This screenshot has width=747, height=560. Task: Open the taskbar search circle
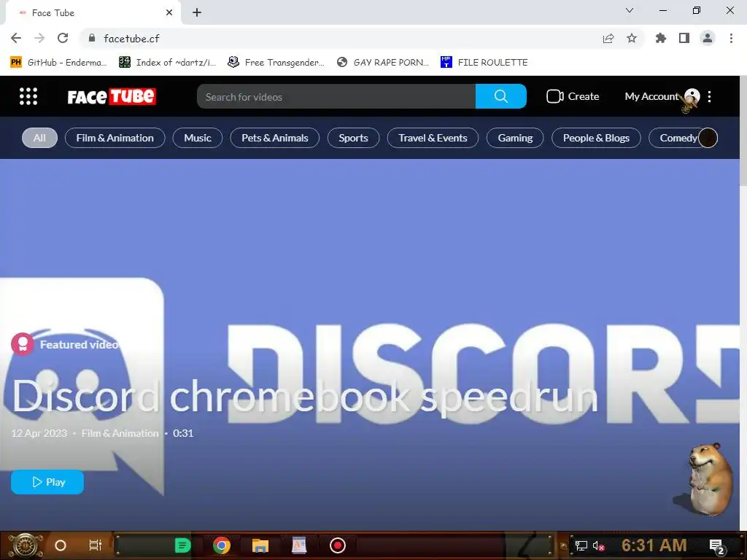pyautogui.click(x=61, y=545)
